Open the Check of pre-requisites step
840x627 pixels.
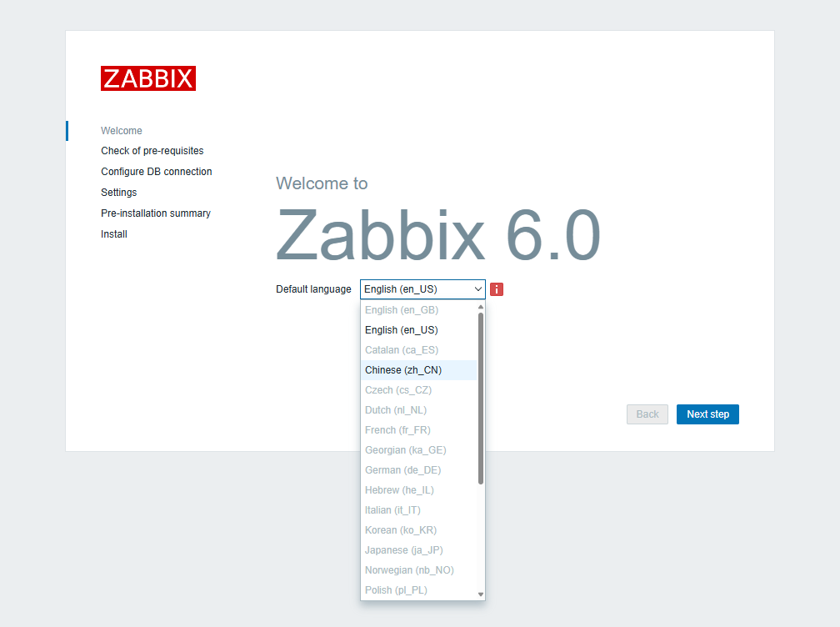pyautogui.click(x=152, y=150)
